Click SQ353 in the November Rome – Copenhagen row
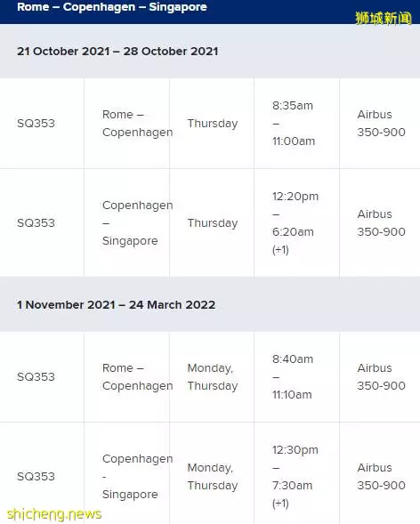This screenshot has width=420, height=524. pos(36,377)
